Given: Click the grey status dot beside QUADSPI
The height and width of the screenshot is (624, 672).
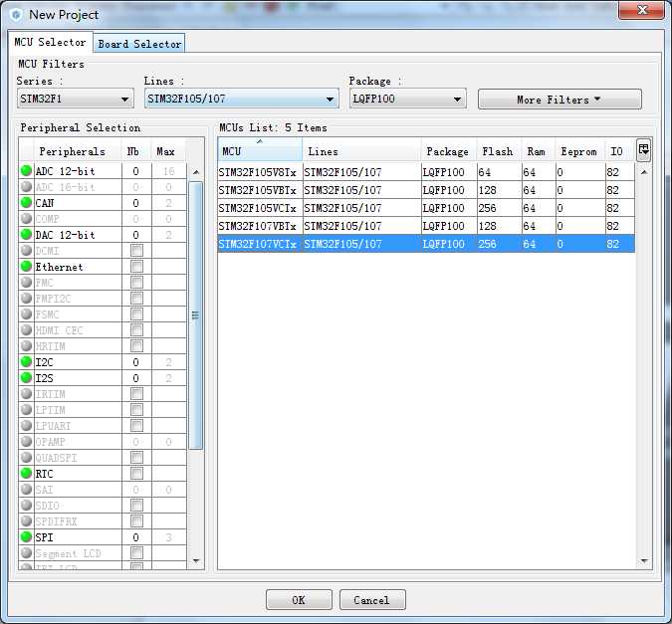Looking at the screenshot, I should click(26, 457).
